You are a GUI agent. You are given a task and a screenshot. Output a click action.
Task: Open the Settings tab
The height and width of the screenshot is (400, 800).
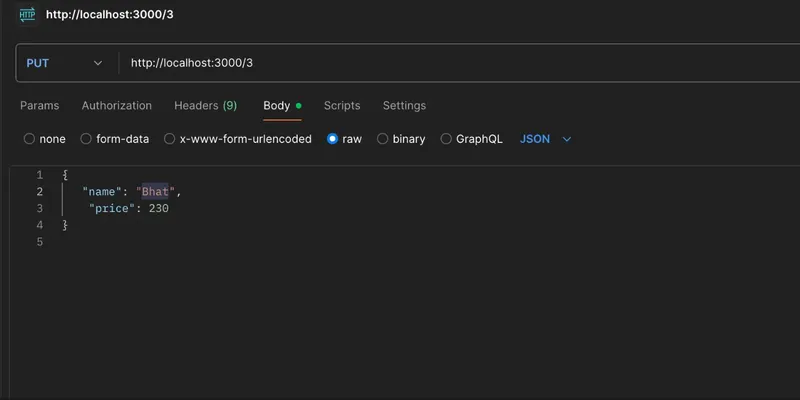tap(404, 106)
